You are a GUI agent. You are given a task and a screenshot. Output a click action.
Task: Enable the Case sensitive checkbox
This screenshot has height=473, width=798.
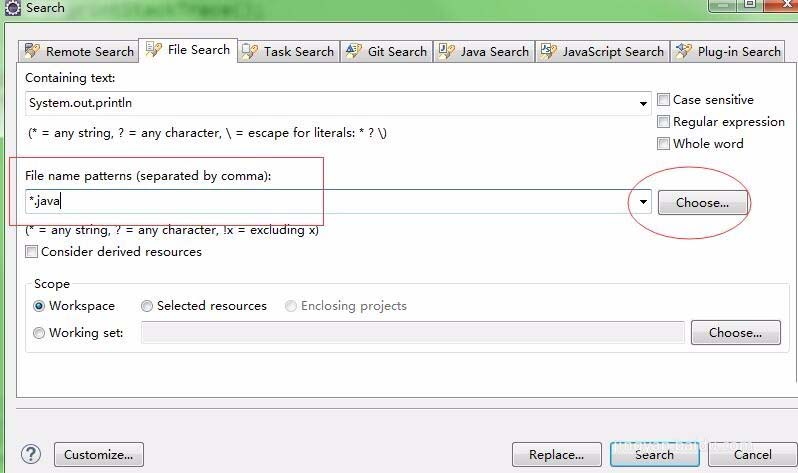tap(664, 100)
